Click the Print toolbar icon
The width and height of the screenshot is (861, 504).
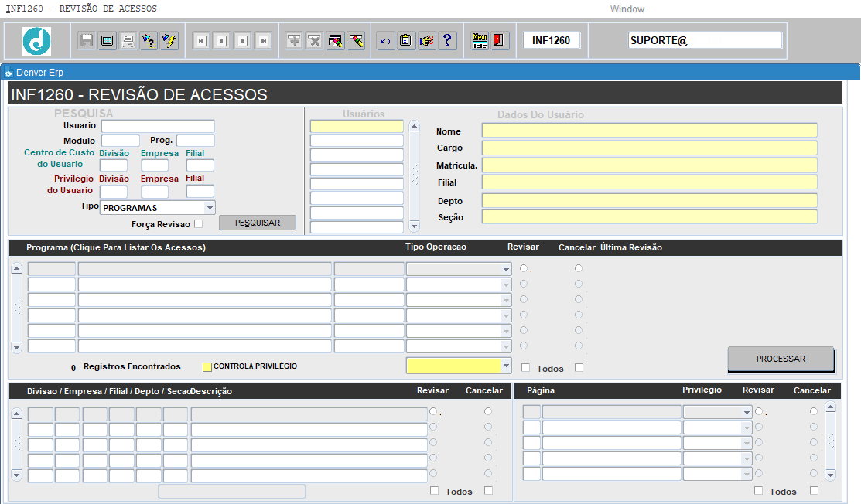tap(128, 41)
